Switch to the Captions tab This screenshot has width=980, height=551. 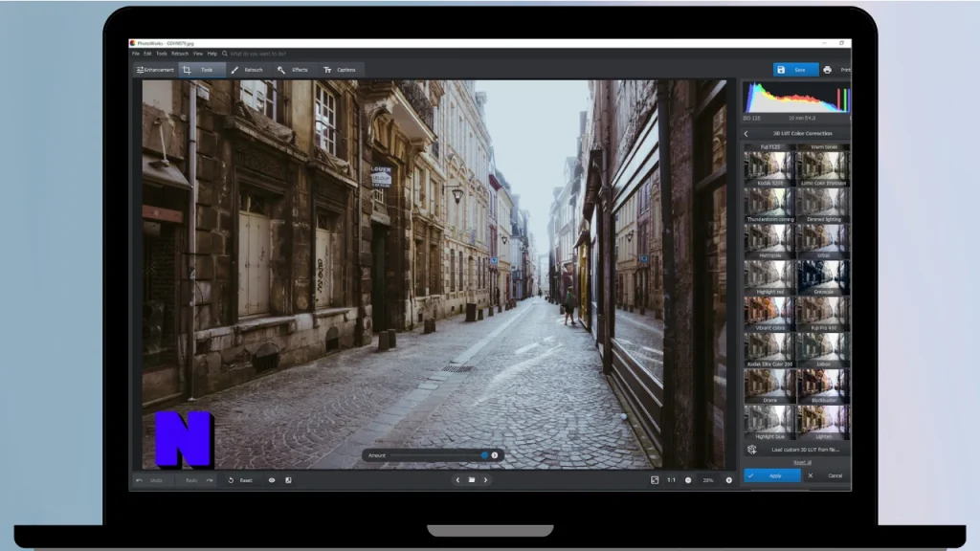(x=340, y=70)
